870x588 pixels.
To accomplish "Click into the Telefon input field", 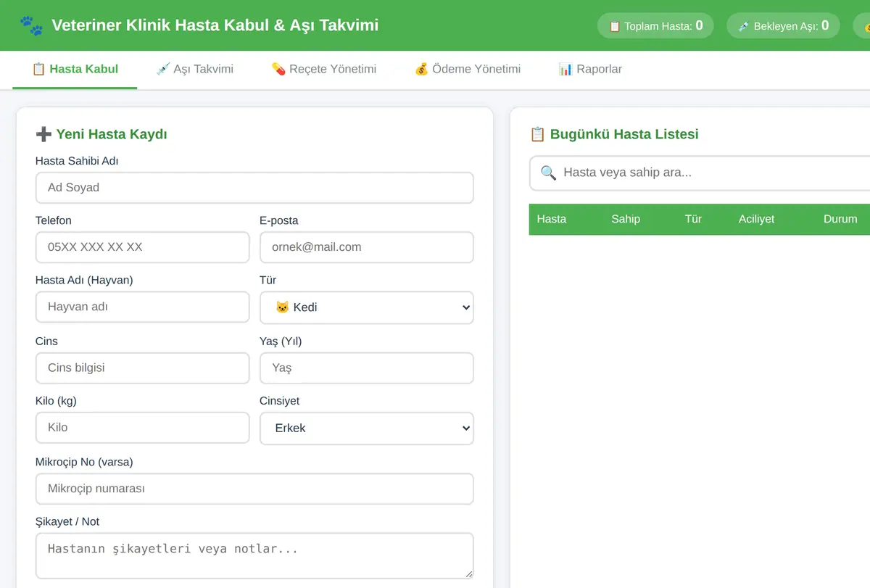I will [x=142, y=247].
